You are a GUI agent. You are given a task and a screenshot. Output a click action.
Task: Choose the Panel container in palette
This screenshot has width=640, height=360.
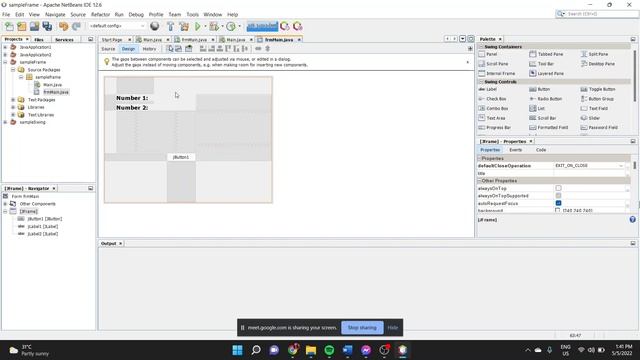tap(488, 54)
